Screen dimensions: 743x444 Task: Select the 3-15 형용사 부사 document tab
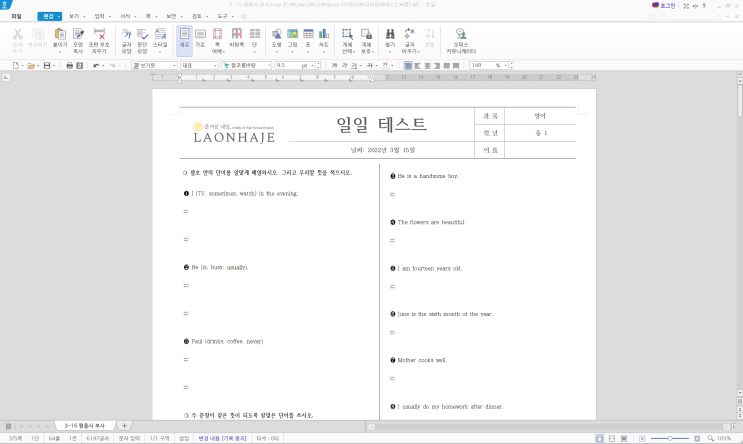click(x=84, y=426)
